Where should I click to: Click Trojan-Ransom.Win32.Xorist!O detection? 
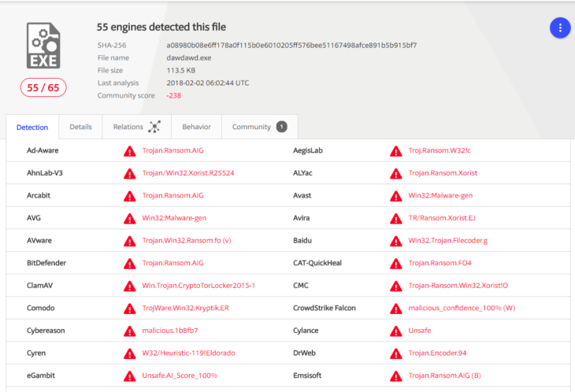(458, 286)
